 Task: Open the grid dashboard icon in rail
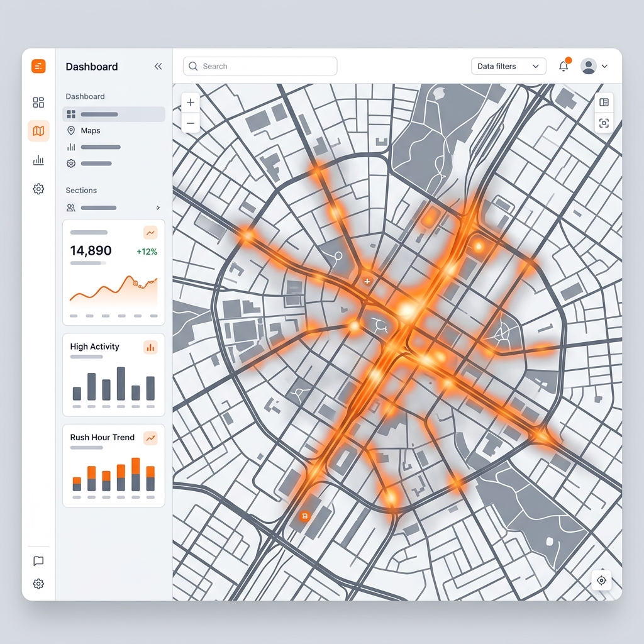(38, 103)
